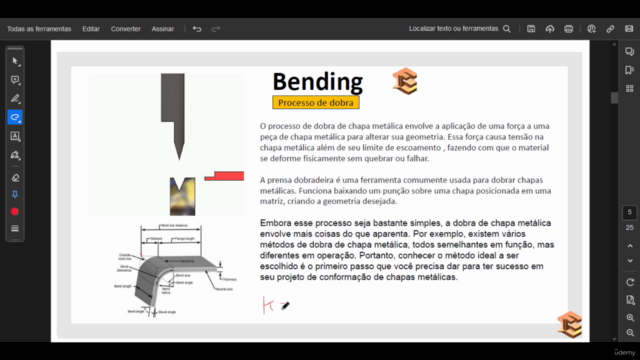Go to the previous page

point(630,246)
